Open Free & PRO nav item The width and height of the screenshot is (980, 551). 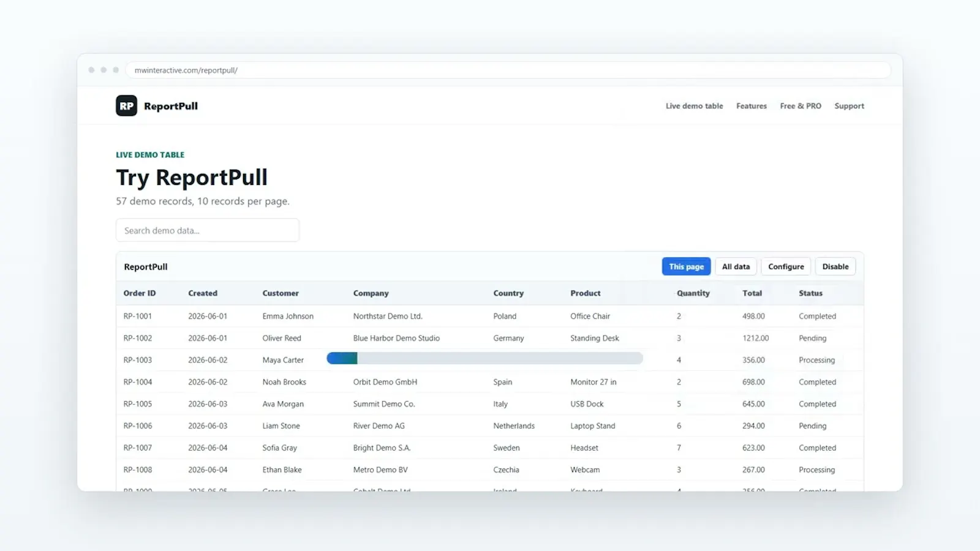click(801, 106)
